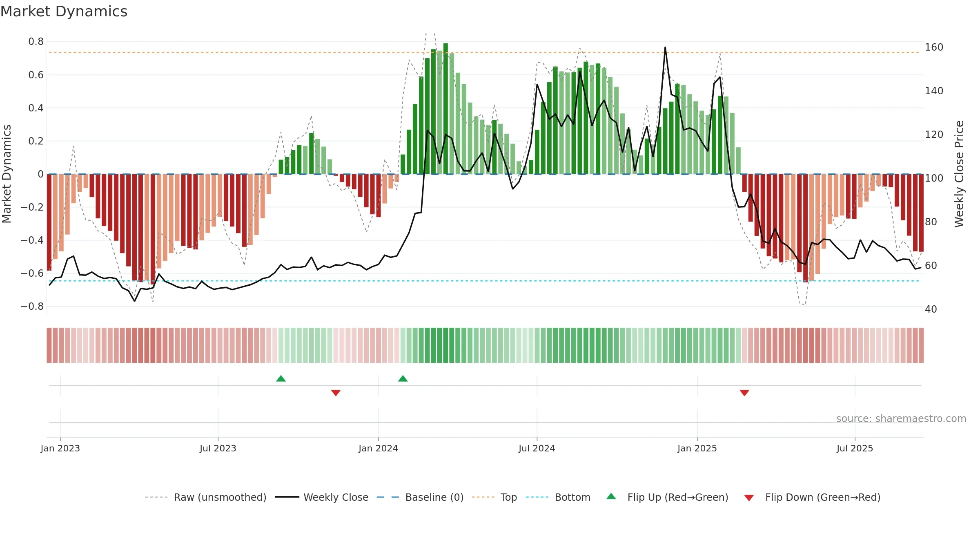
Task: Click the weekly close price peak near Dec 2024
Action: pyautogui.click(x=665, y=47)
